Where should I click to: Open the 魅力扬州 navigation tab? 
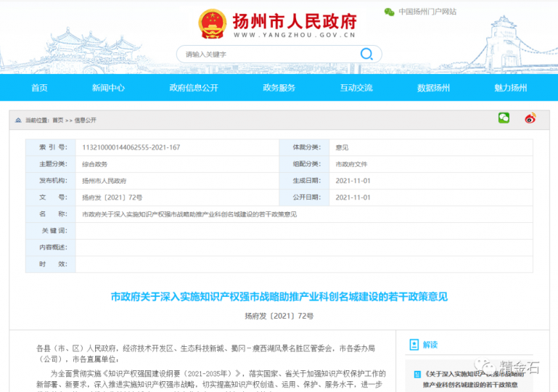click(x=511, y=88)
